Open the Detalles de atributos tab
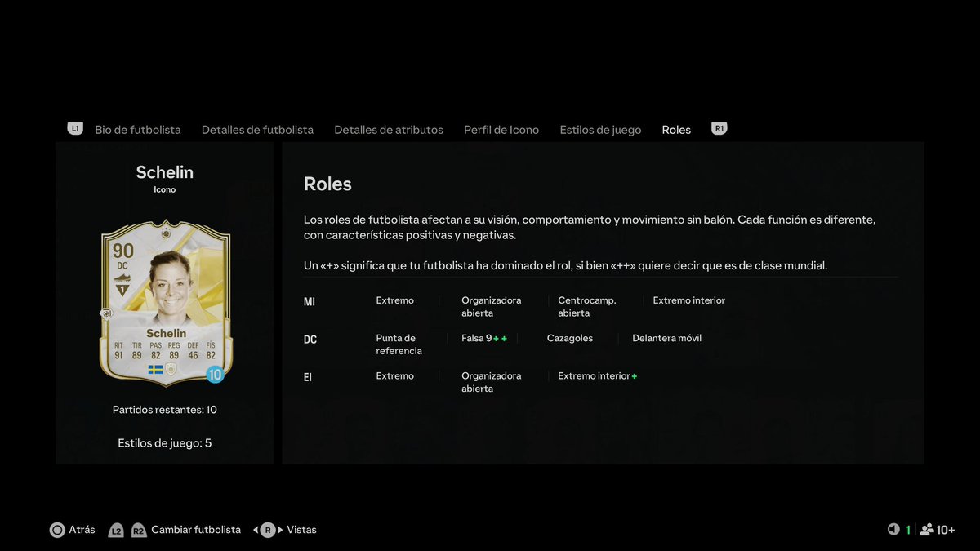980x551 pixels. click(389, 130)
